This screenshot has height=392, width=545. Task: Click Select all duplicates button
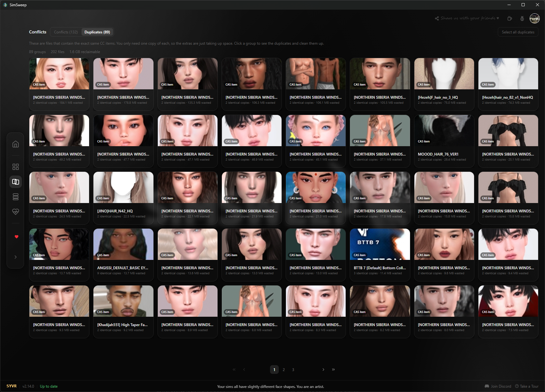pos(518,32)
